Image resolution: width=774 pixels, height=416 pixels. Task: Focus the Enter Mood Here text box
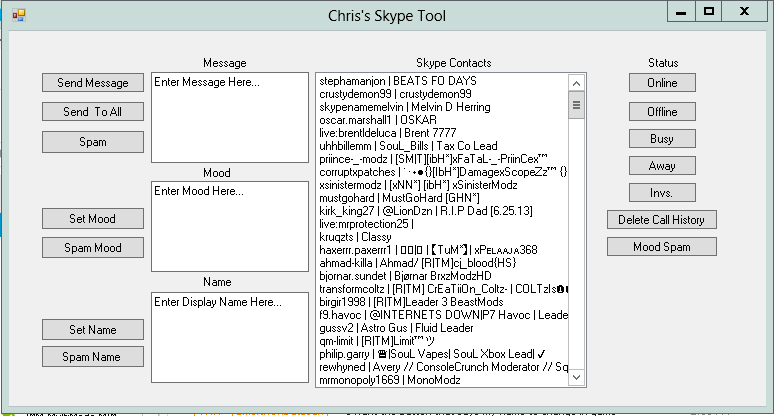(x=230, y=227)
